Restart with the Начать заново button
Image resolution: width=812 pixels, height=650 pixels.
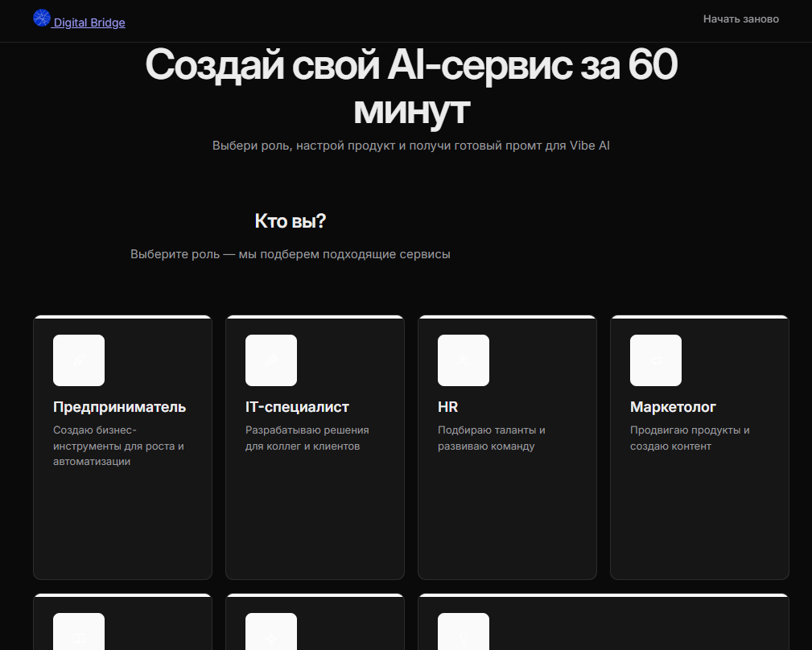tap(741, 19)
